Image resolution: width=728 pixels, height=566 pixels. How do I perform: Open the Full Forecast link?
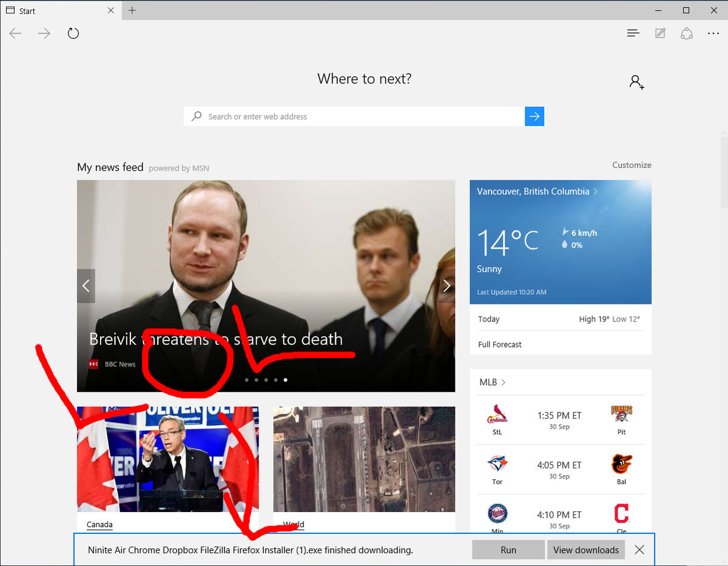(500, 345)
